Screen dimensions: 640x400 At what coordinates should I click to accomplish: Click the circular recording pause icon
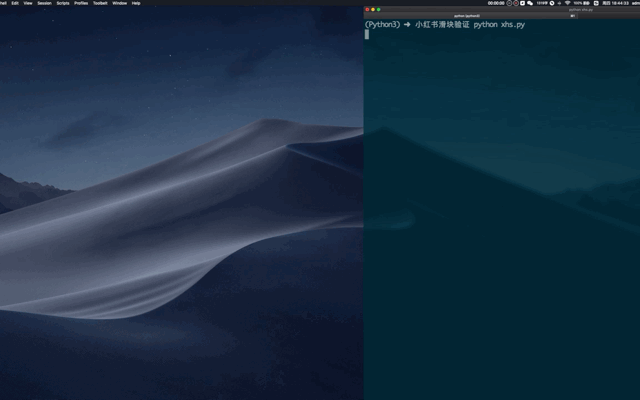509,3
